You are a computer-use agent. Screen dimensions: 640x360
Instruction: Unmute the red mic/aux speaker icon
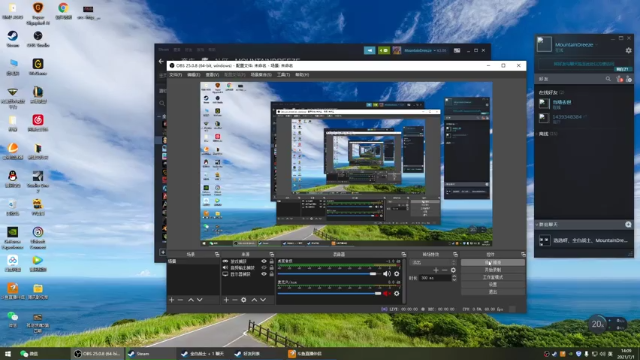pos(386,293)
